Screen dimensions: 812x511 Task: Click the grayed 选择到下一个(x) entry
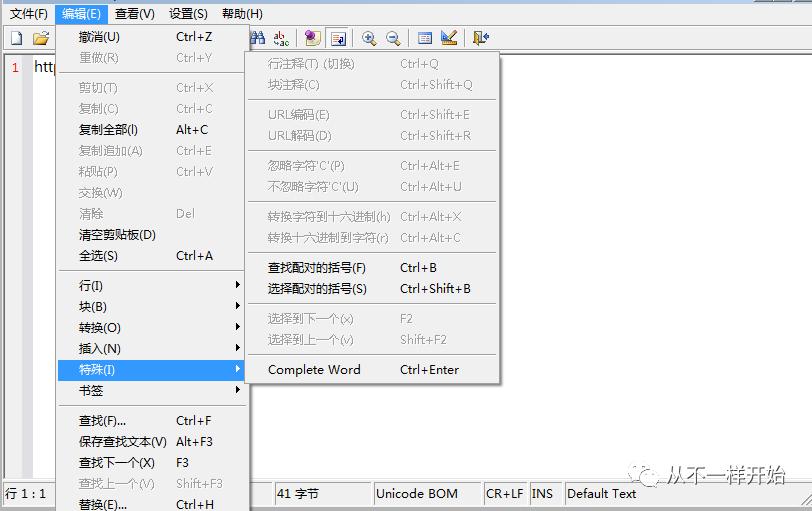372,318
